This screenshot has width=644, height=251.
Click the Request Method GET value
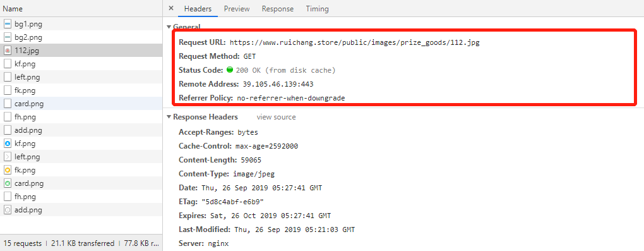(249, 56)
